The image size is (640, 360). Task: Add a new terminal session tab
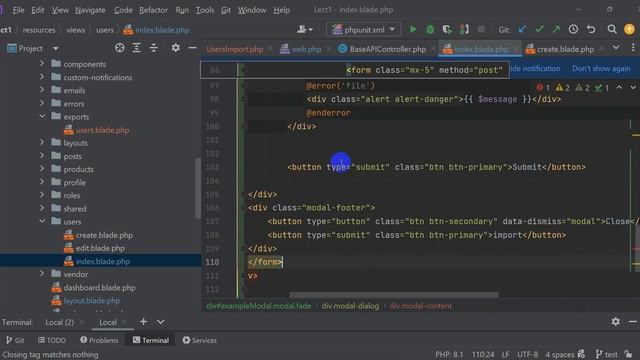(x=143, y=322)
